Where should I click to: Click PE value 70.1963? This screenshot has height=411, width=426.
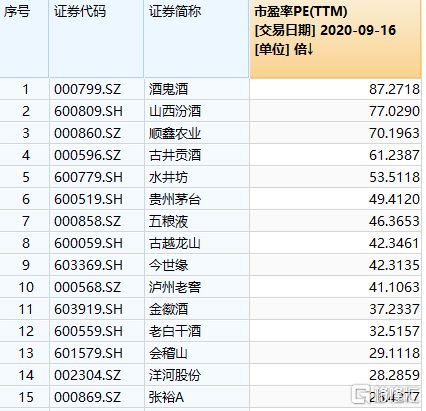pyautogui.click(x=394, y=133)
